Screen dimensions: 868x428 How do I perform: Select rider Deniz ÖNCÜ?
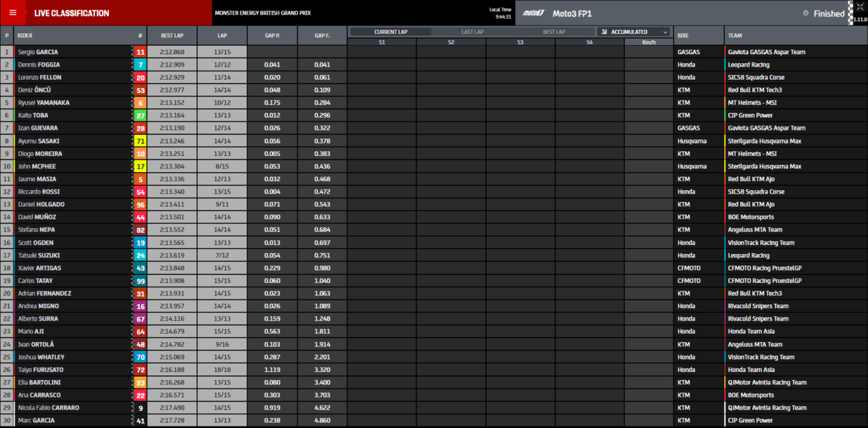coord(35,90)
